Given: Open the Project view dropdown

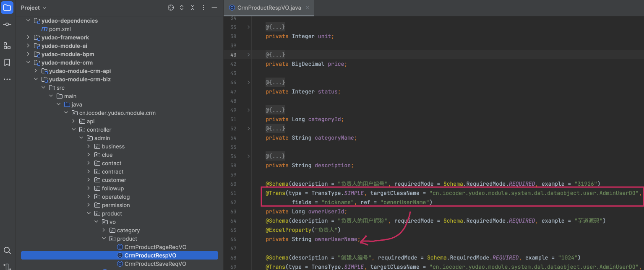Looking at the screenshot, I should (34, 8).
